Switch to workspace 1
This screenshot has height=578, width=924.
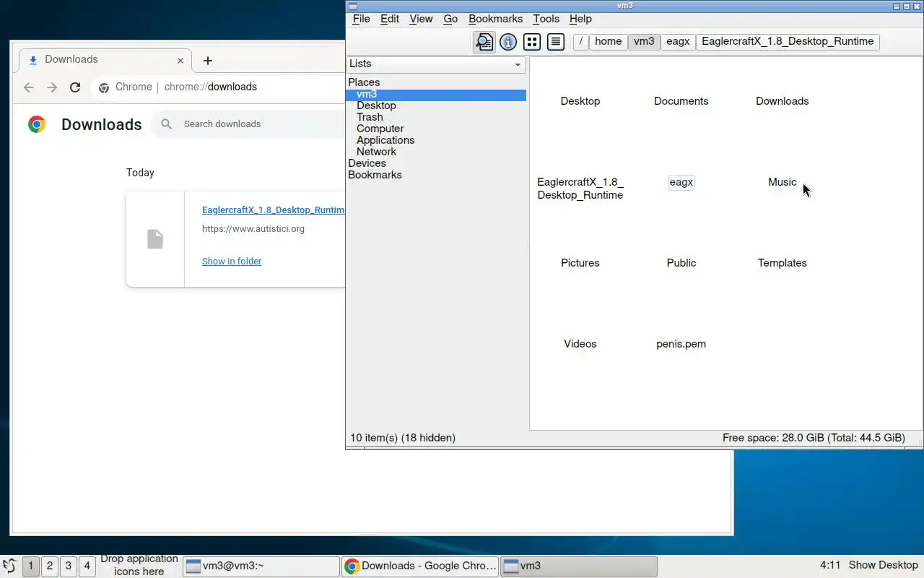[x=30, y=566]
